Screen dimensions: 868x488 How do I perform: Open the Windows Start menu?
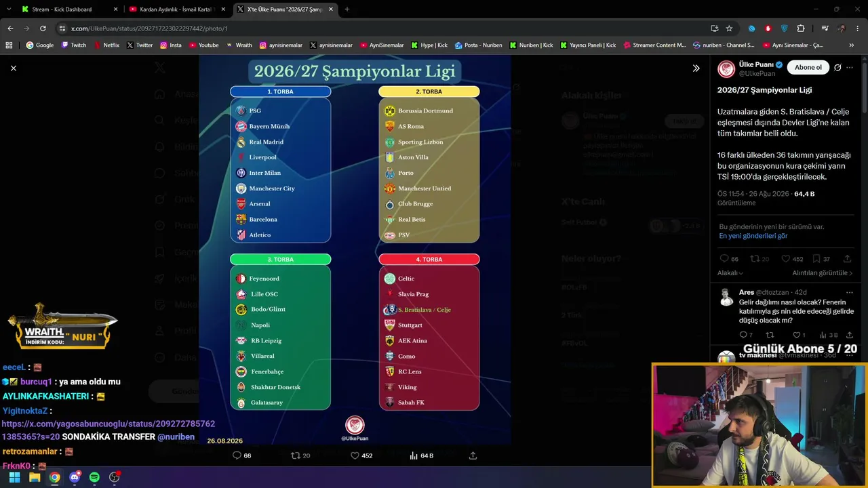(14, 477)
